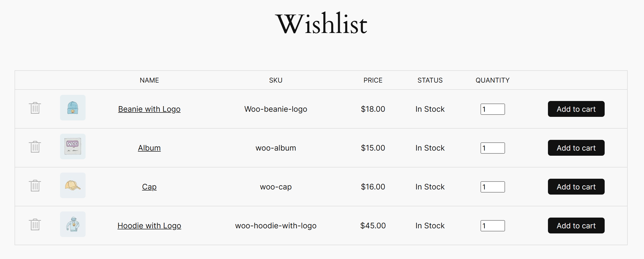Open the Album product link

(149, 148)
